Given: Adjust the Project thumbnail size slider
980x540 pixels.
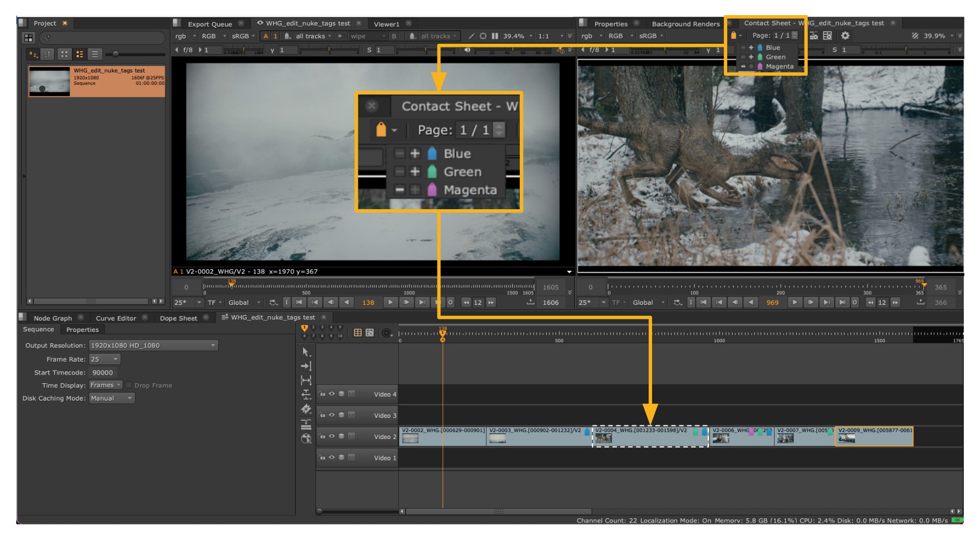Looking at the screenshot, I should tap(116, 54).
